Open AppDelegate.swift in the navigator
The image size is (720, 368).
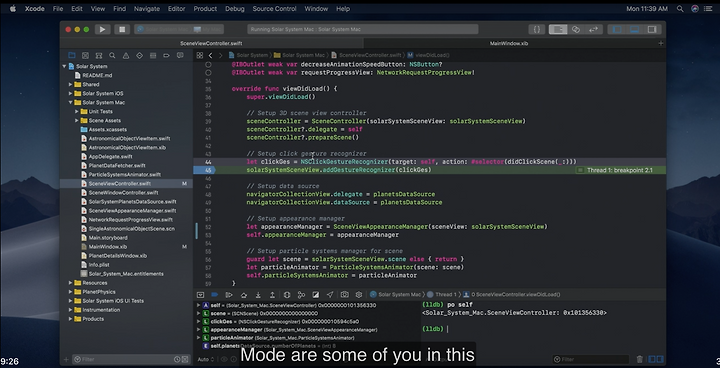(110, 157)
